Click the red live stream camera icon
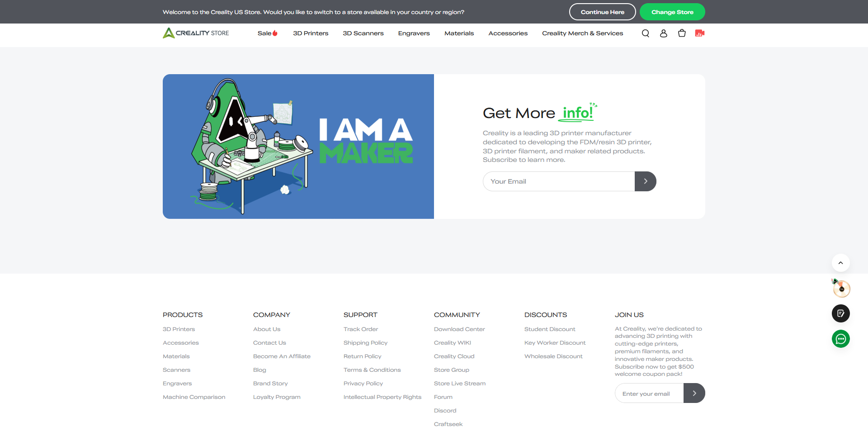 pyautogui.click(x=700, y=33)
